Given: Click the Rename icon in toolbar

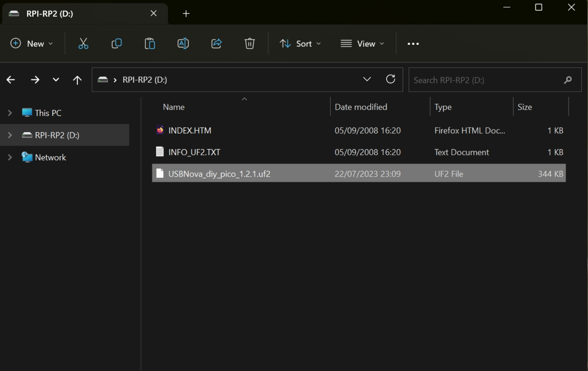Looking at the screenshot, I should coord(183,44).
